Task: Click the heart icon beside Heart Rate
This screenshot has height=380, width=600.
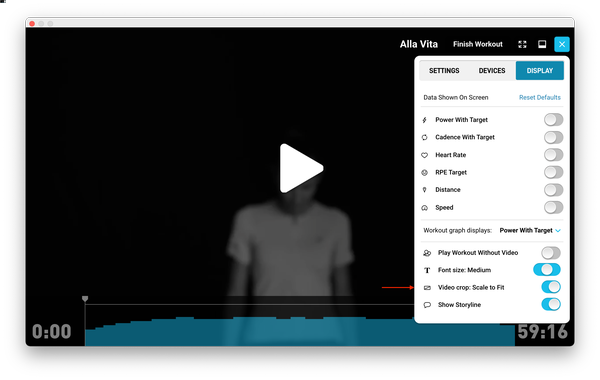Action: pos(424,155)
